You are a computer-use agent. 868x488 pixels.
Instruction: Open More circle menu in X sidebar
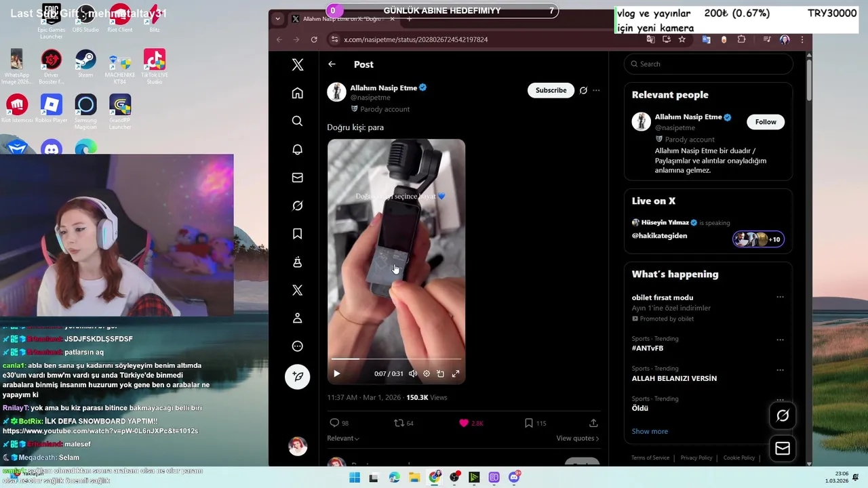click(x=297, y=346)
